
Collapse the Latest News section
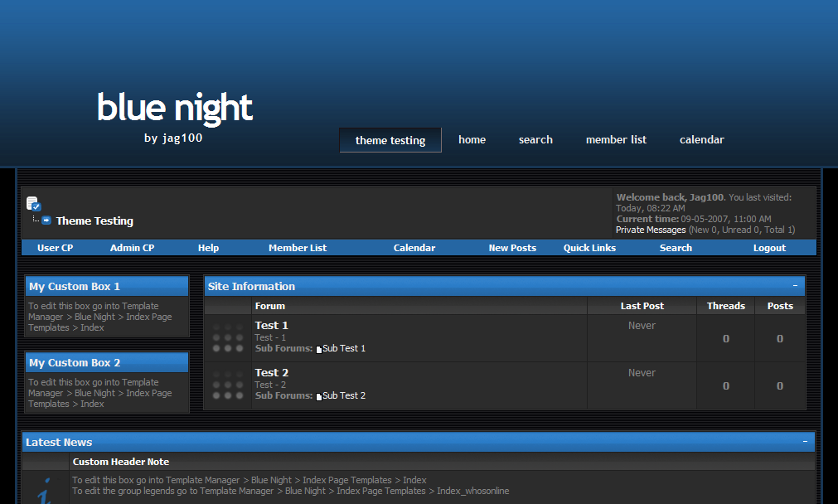coord(805,442)
